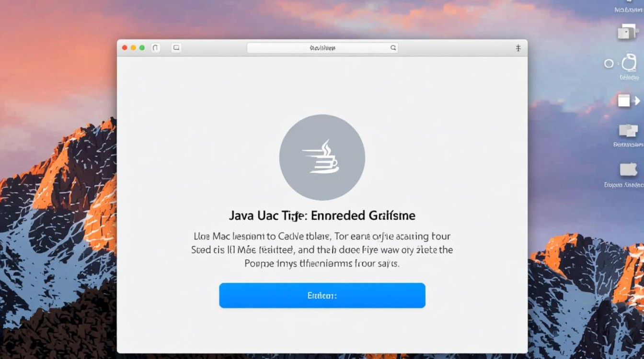Minimize the window with the yellow button
The width and height of the screenshot is (644, 359).
(x=133, y=48)
